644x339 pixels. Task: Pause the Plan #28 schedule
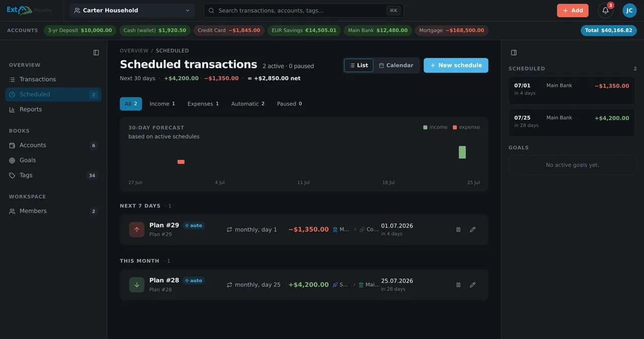coord(458,285)
